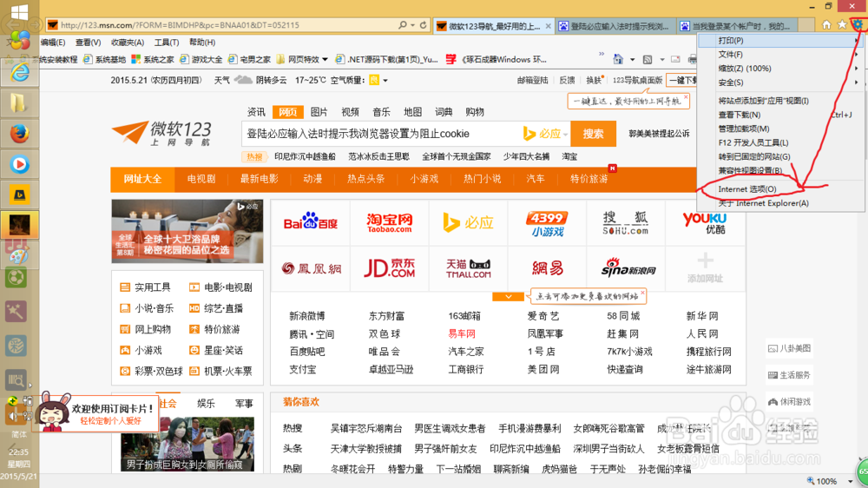Click the home icon in the IE title bar
This screenshot has height=488, width=868.
point(826,25)
